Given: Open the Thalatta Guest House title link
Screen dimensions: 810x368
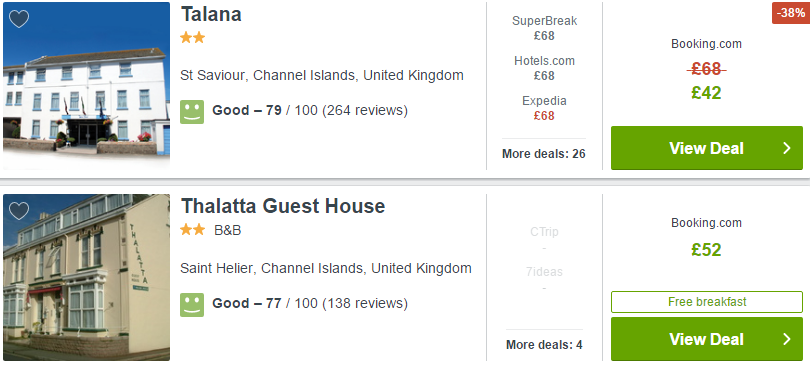Looking at the screenshot, I should pos(283,206).
